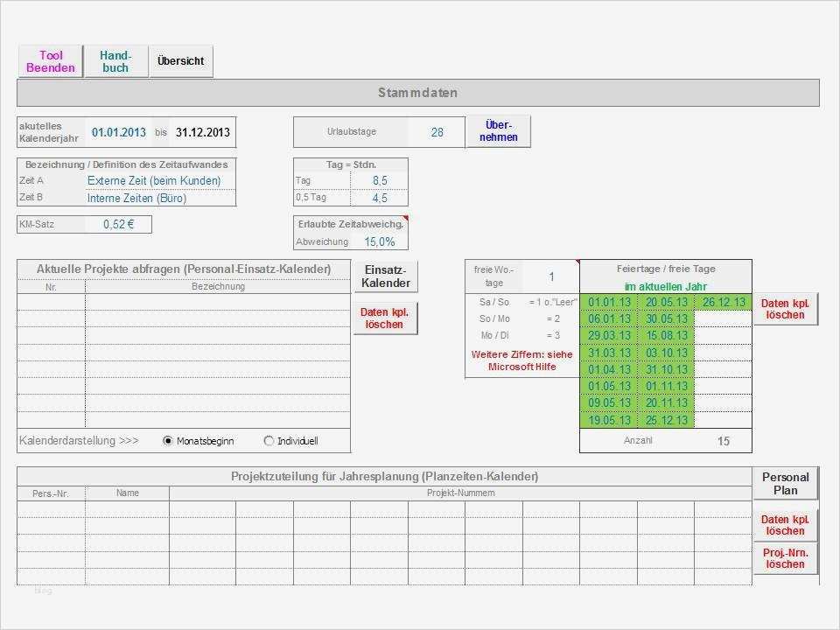The width and height of the screenshot is (840, 630).
Task: Edit the start date field 01.01.2013
Action: click(119, 131)
